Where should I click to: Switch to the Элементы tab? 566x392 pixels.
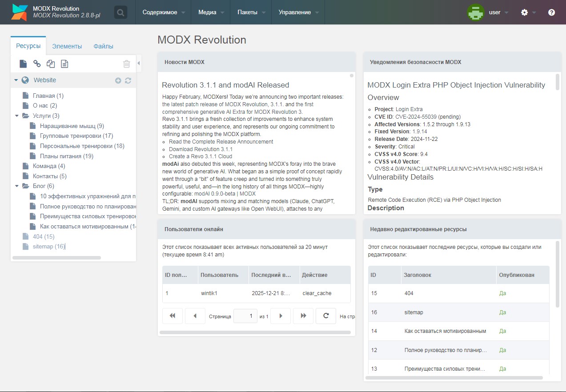tap(67, 46)
